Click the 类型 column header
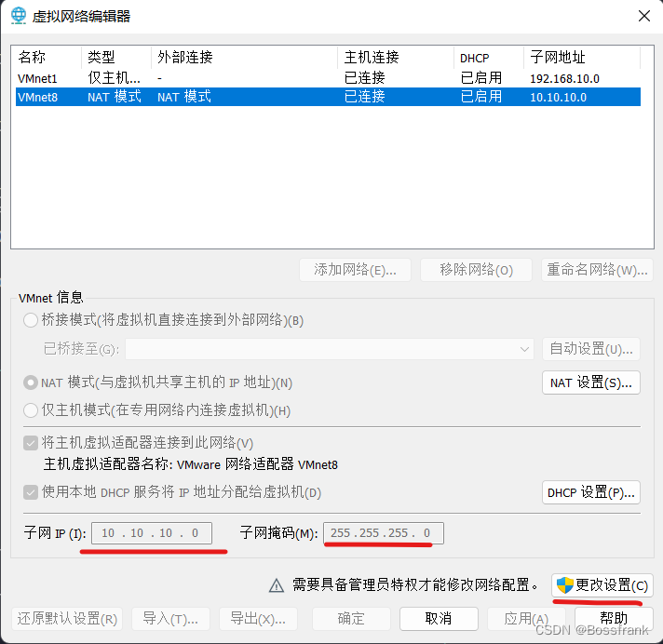This screenshot has width=663, height=644. (116, 57)
